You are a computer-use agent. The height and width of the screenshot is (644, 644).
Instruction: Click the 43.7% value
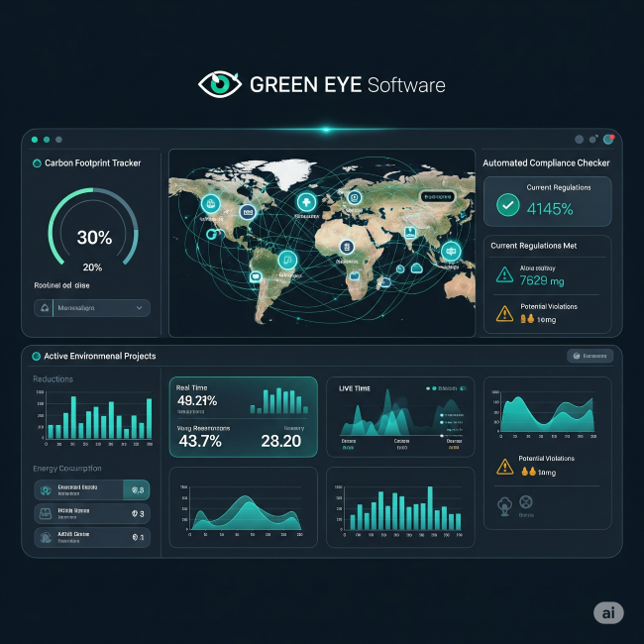tap(200, 441)
